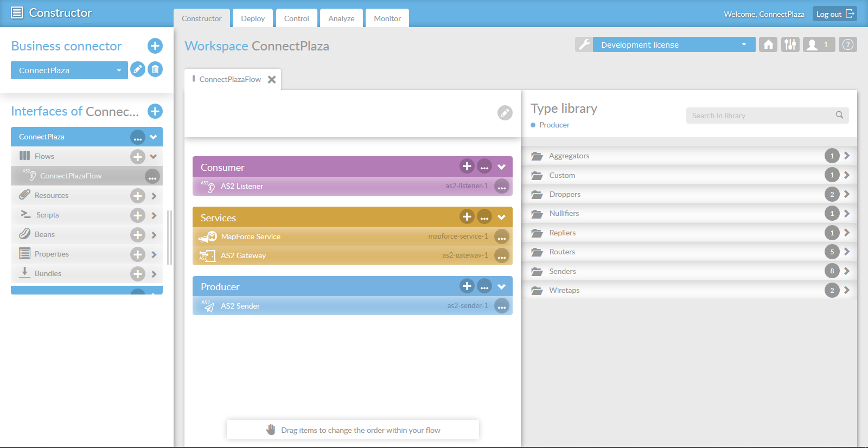Add a new flow
868x448 pixels.
pos(138,157)
